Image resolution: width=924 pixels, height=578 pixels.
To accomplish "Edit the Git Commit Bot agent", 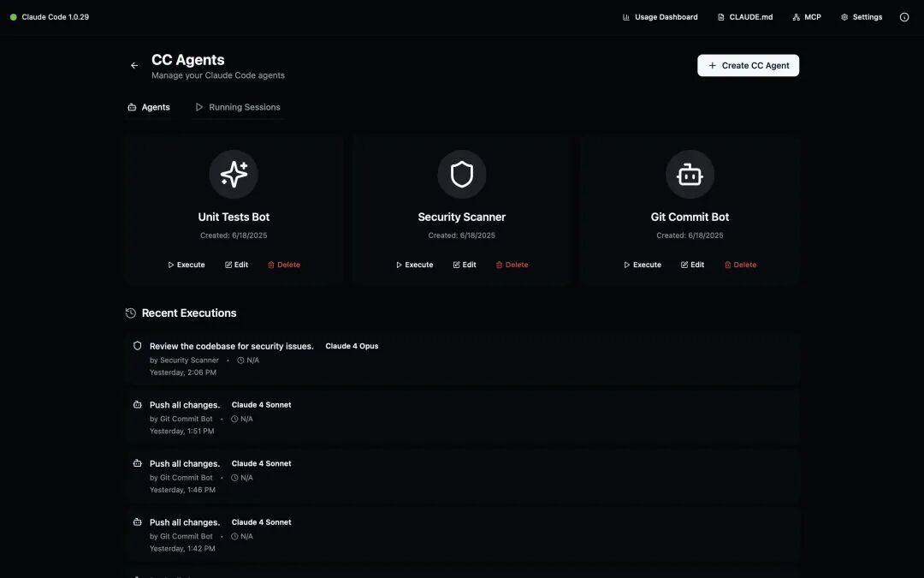I will (692, 265).
